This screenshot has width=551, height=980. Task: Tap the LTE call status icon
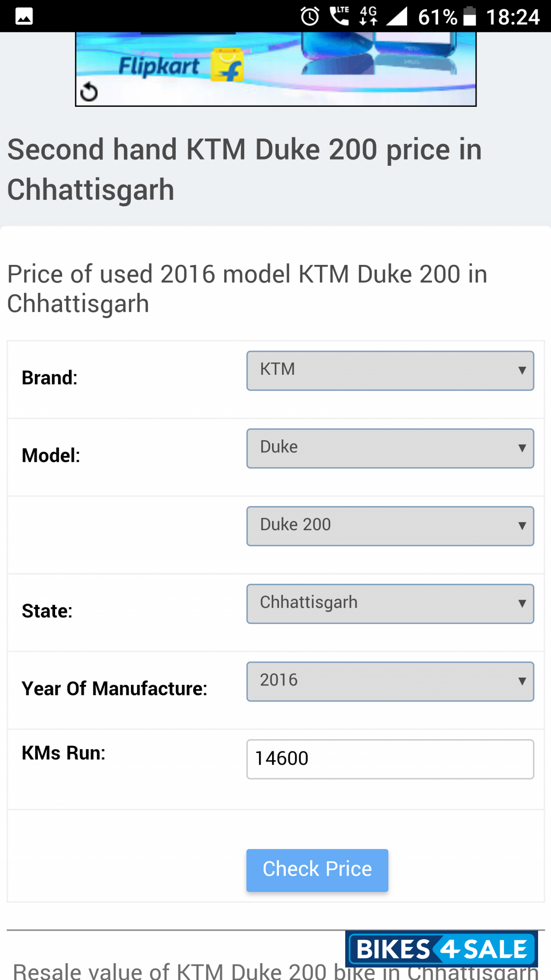pyautogui.click(x=339, y=16)
